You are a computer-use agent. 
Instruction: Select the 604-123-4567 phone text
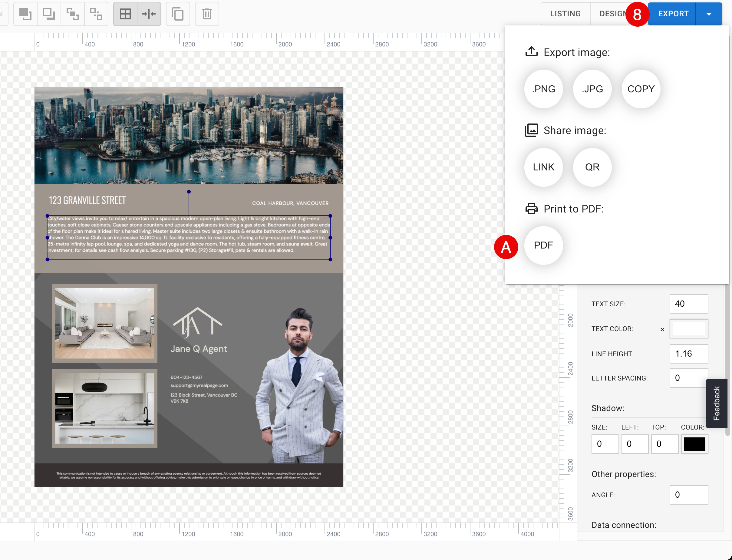(186, 377)
